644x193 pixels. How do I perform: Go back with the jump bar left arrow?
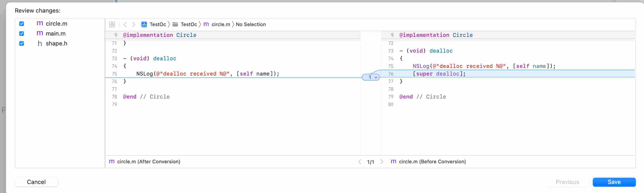click(x=125, y=25)
